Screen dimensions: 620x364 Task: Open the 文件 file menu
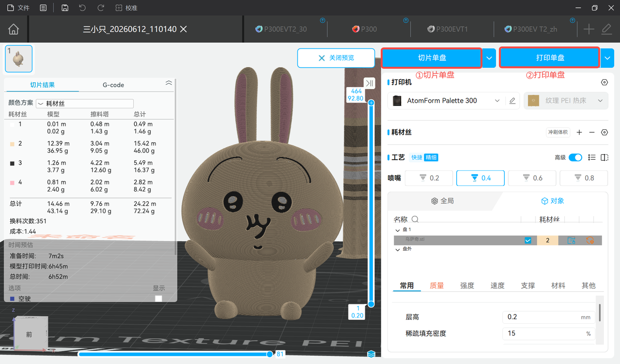point(18,8)
